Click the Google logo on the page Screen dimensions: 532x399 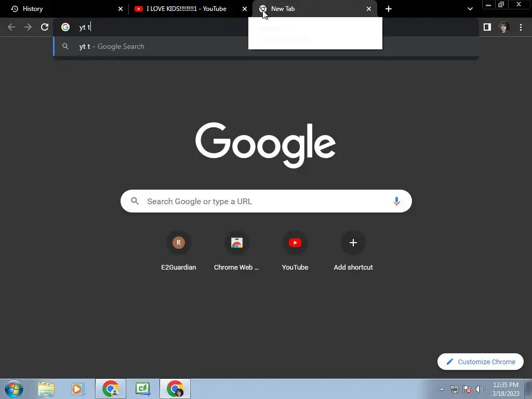[265, 145]
